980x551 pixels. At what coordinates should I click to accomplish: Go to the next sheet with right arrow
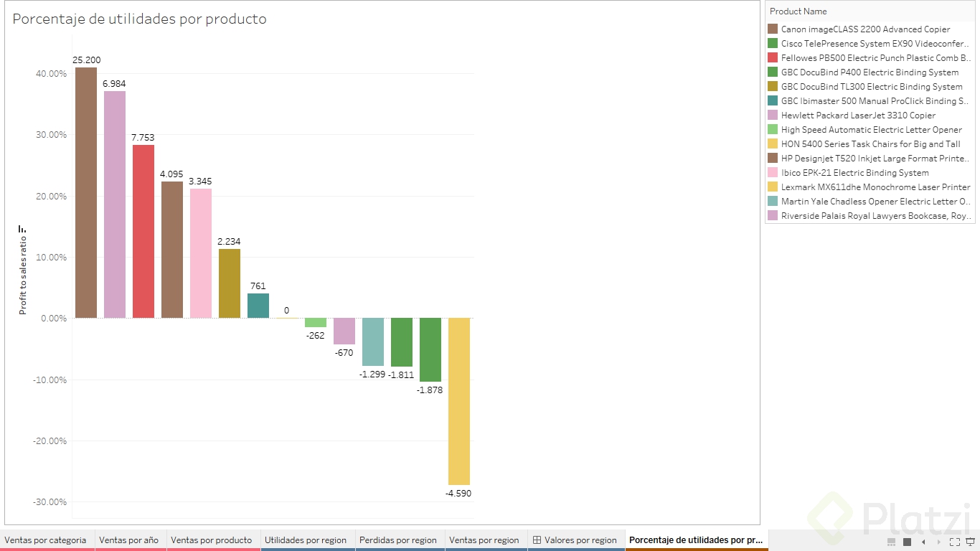939,541
